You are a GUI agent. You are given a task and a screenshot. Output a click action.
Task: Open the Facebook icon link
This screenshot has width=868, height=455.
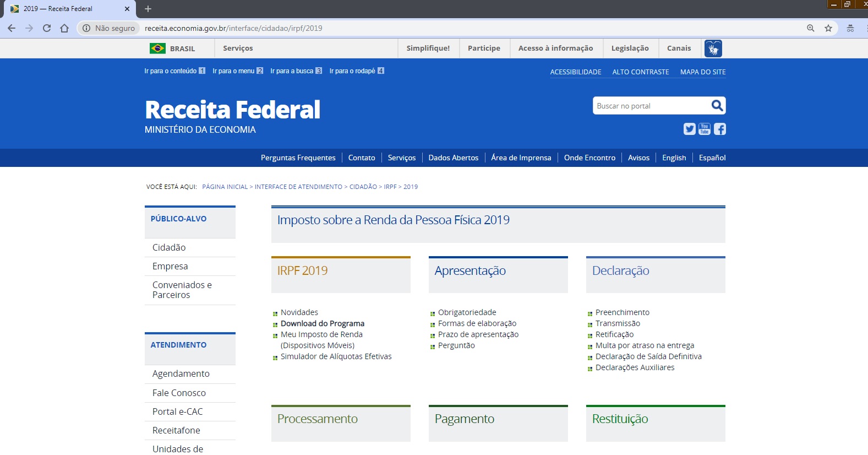pyautogui.click(x=720, y=129)
